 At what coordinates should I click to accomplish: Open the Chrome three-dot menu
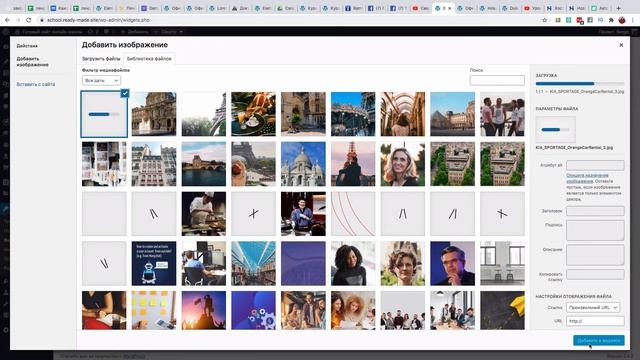click(x=633, y=20)
